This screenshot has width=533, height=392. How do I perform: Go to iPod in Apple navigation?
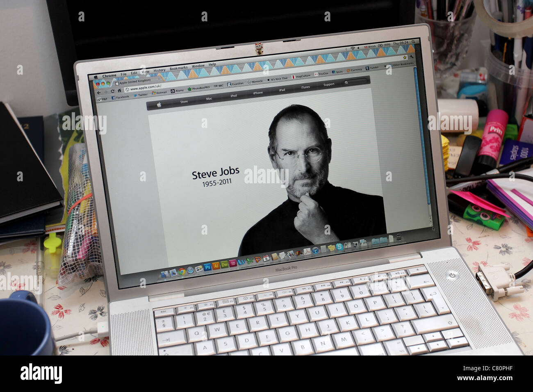233,96
